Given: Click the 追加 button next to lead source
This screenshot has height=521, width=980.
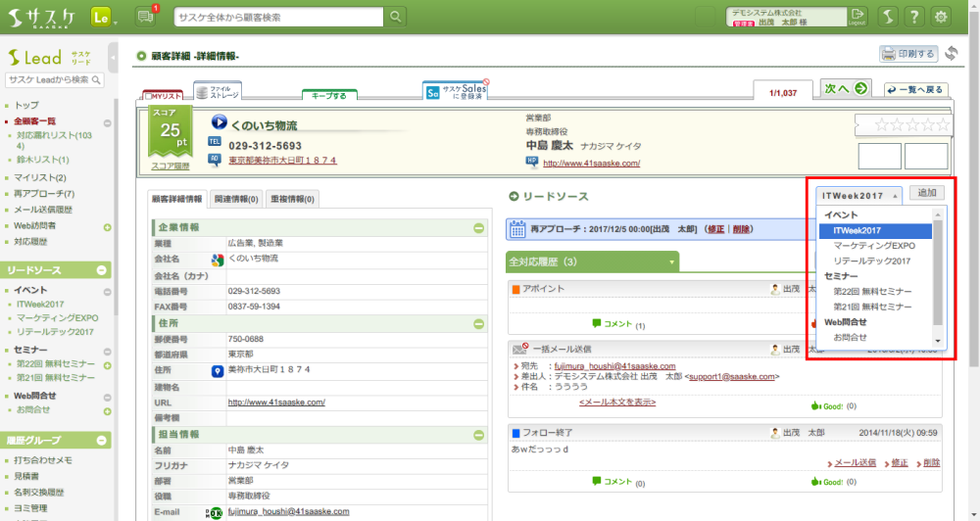Looking at the screenshot, I should coord(926,193).
